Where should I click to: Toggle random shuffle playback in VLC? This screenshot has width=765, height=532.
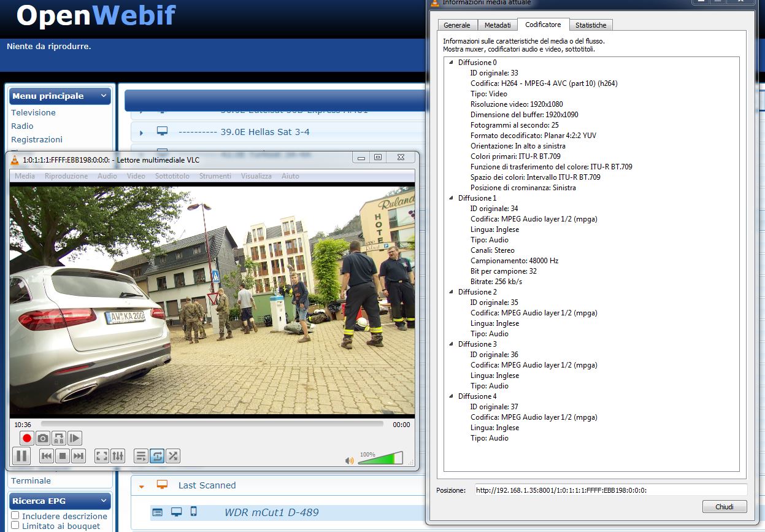[x=173, y=456]
